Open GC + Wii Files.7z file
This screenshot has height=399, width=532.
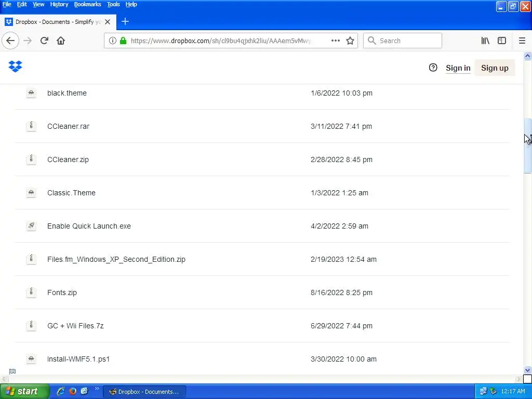pyautogui.click(x=75, y=326)
